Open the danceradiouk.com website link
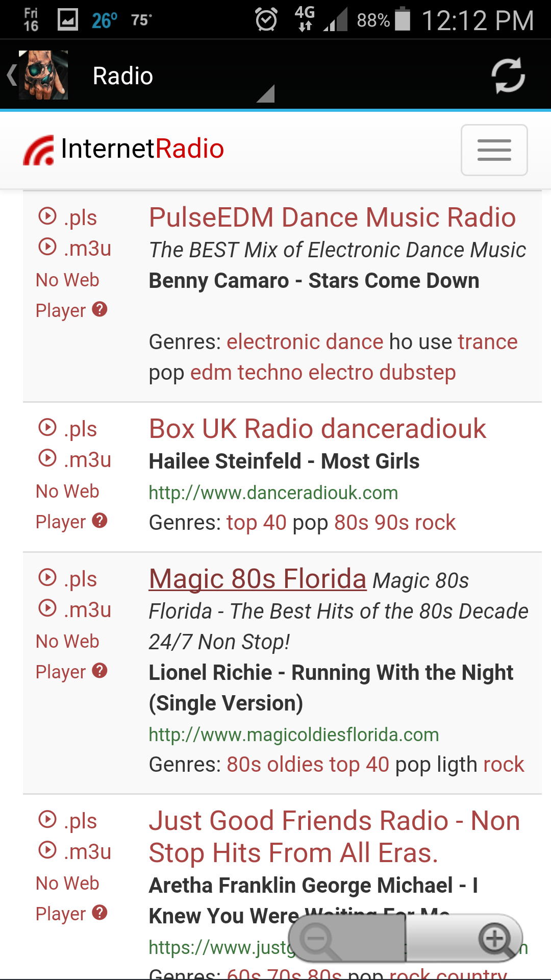Screen dimensions: 551x980 click(273, 493)
